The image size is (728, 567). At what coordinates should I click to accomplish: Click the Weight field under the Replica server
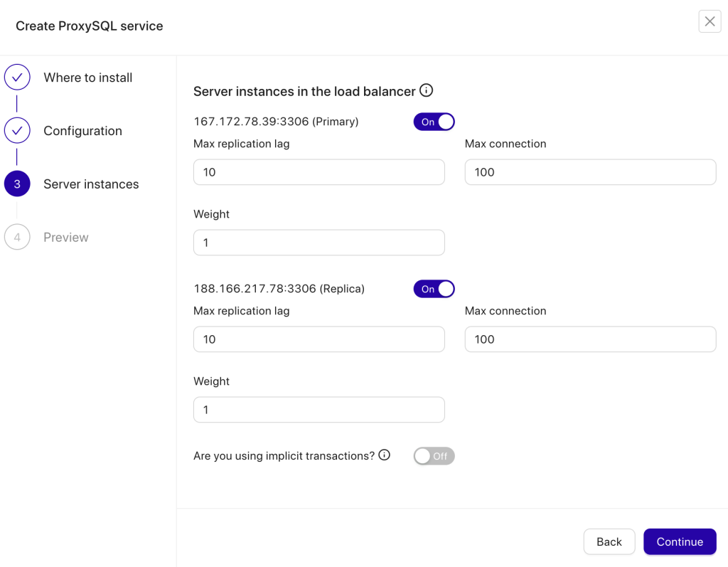(x=318, y=410)
